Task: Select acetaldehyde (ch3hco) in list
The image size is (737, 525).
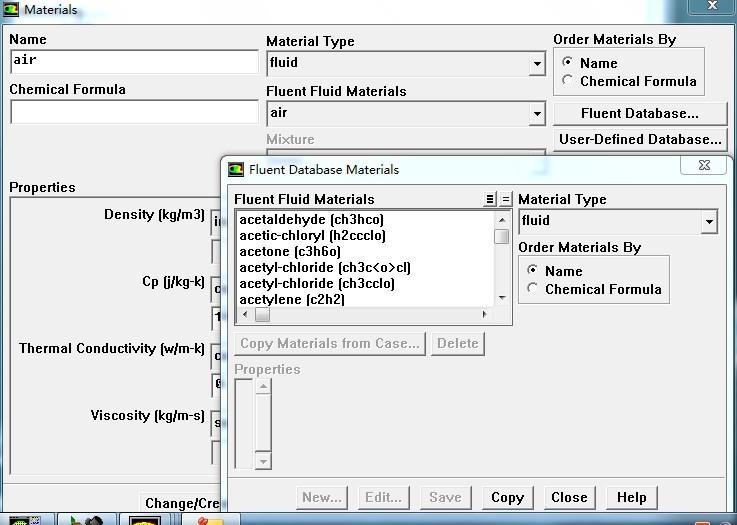Action: click(x=311, y=219)
